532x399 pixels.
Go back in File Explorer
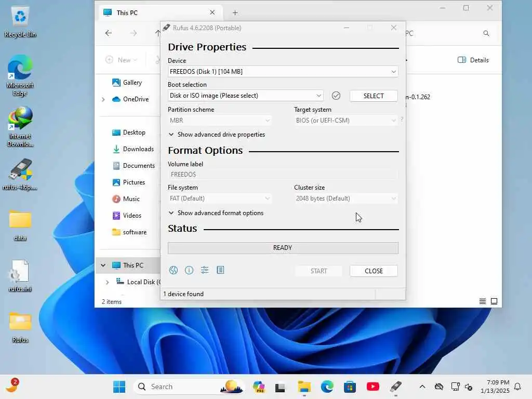click(x=109, y=33)
